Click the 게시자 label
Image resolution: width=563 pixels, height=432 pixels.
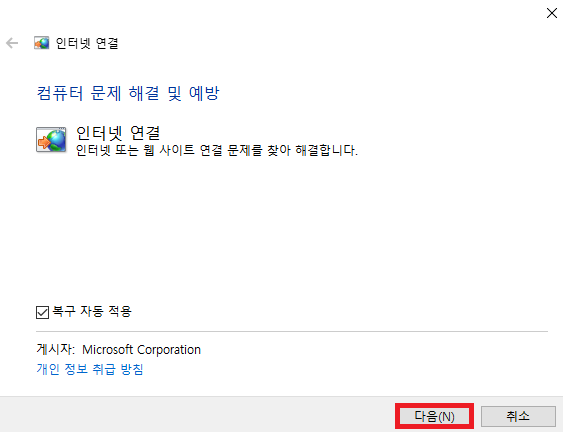tap(55, 349)
